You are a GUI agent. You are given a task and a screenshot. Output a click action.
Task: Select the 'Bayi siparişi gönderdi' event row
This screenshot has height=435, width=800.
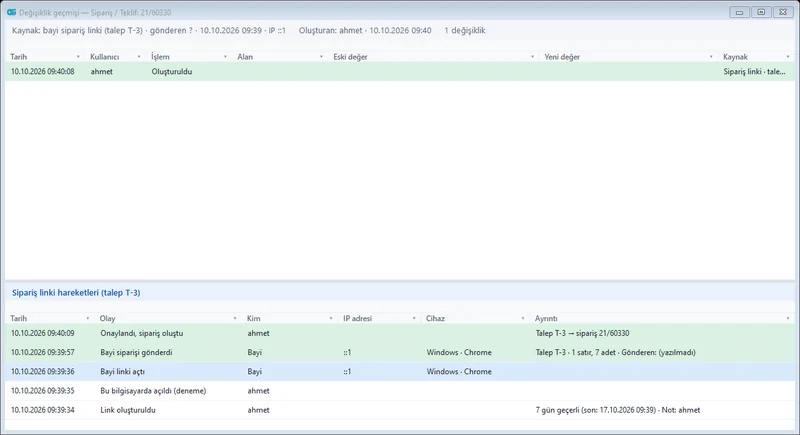click(400, 352)
